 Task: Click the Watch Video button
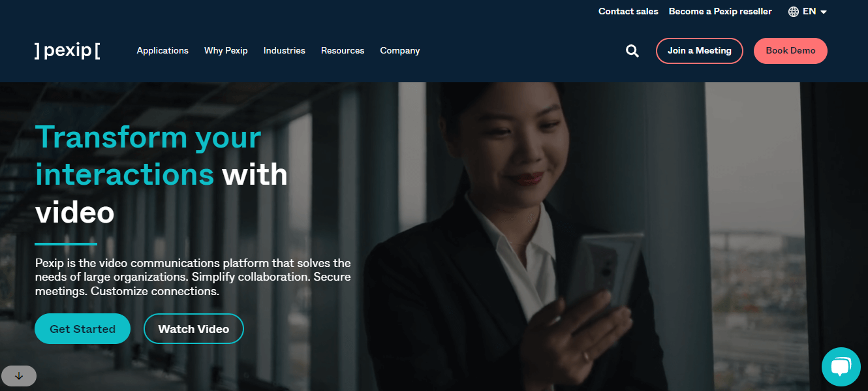tap(194, 329)
